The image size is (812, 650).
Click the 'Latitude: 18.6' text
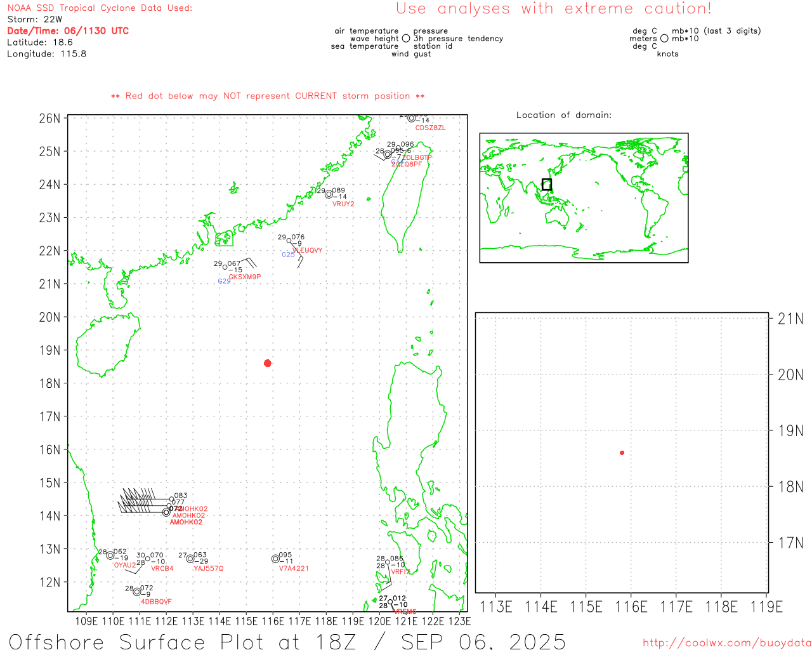[40, 43]
